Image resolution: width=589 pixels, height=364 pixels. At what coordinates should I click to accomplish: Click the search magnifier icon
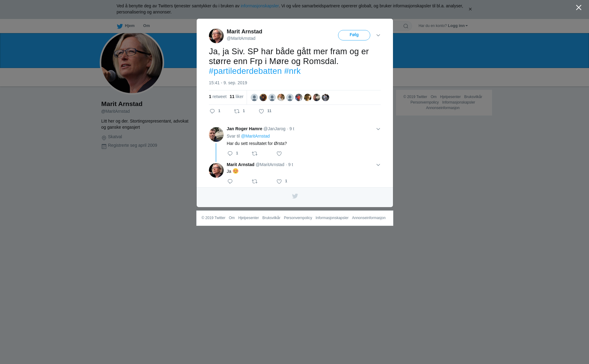coord(406,26)
